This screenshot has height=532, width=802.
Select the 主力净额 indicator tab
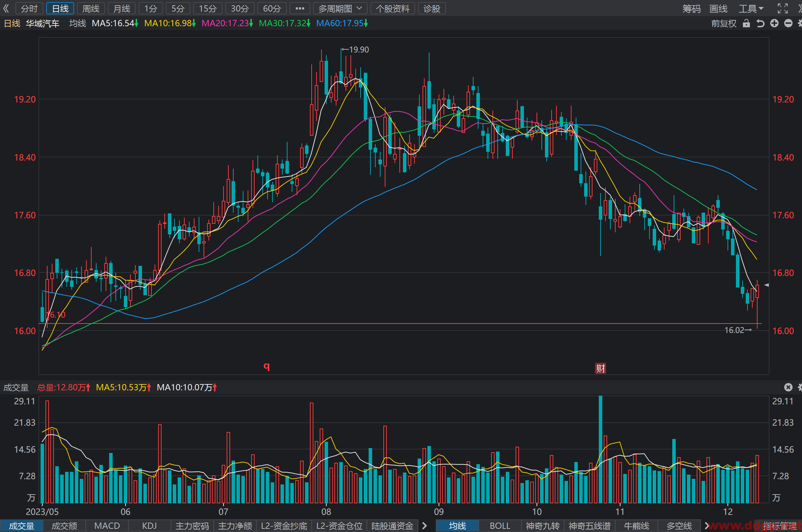235,526
